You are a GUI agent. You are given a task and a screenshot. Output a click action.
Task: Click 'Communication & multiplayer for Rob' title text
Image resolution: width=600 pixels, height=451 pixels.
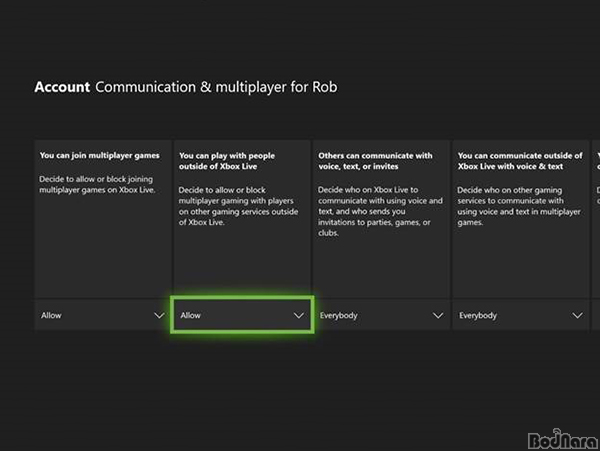pos(216,87)
